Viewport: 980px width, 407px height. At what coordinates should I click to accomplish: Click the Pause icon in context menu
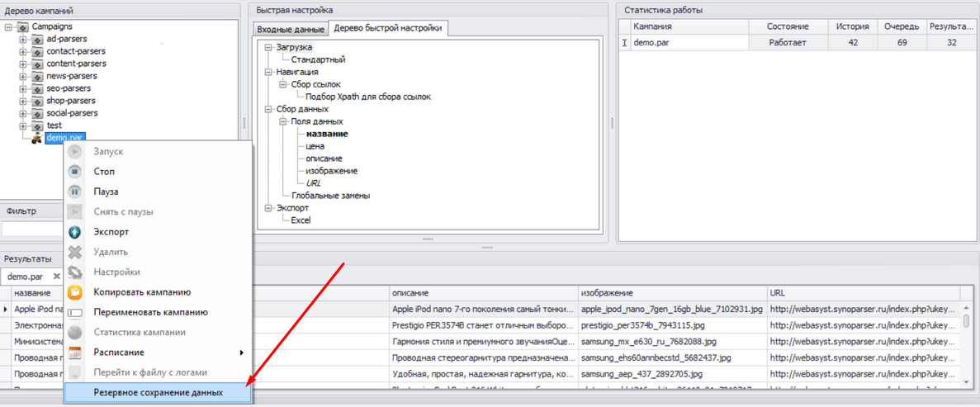pyautogui.click(x=75, y=192)
